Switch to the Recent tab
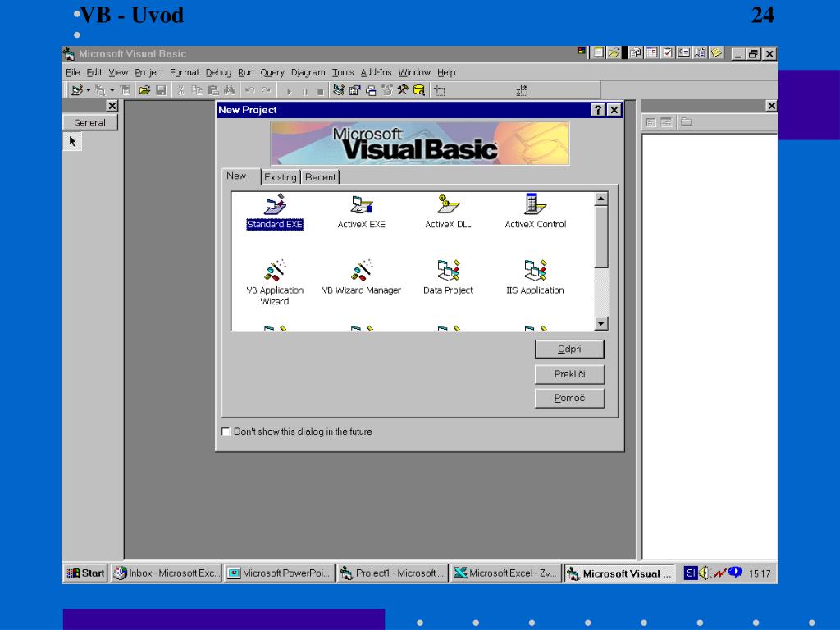840x630 pixels. pyautogui.click(x=321, y=177)
